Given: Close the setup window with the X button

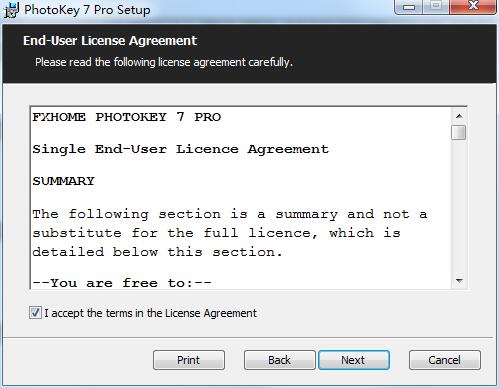Looking at the screenshot, I should (473, 7).
